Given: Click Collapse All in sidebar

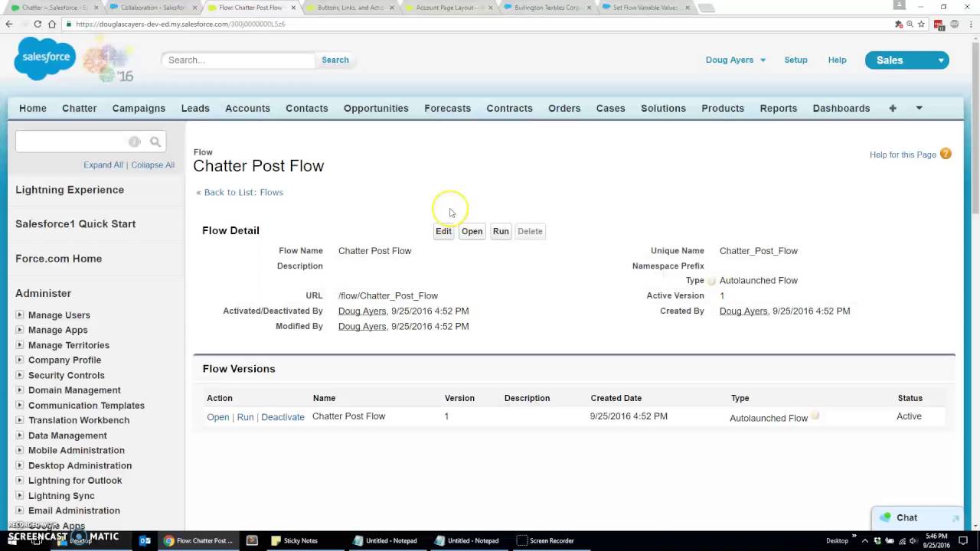Looking at the screenshot, I should (152, 165).
